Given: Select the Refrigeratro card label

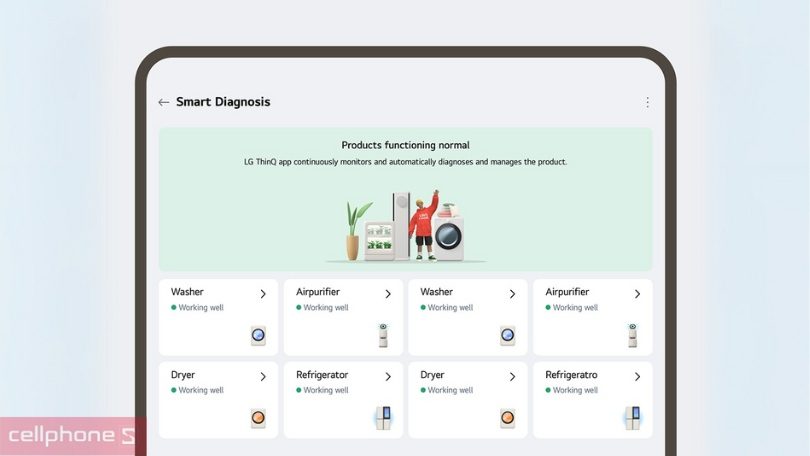Looking at the screenshot, I should click(571, 375).
